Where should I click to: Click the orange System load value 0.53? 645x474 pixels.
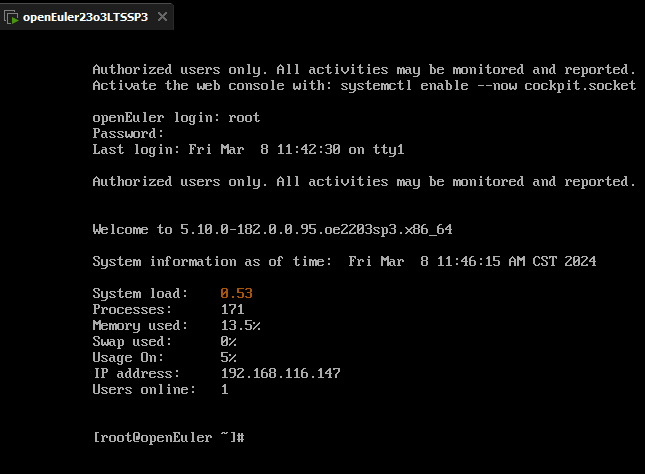[x=236, y=293]
